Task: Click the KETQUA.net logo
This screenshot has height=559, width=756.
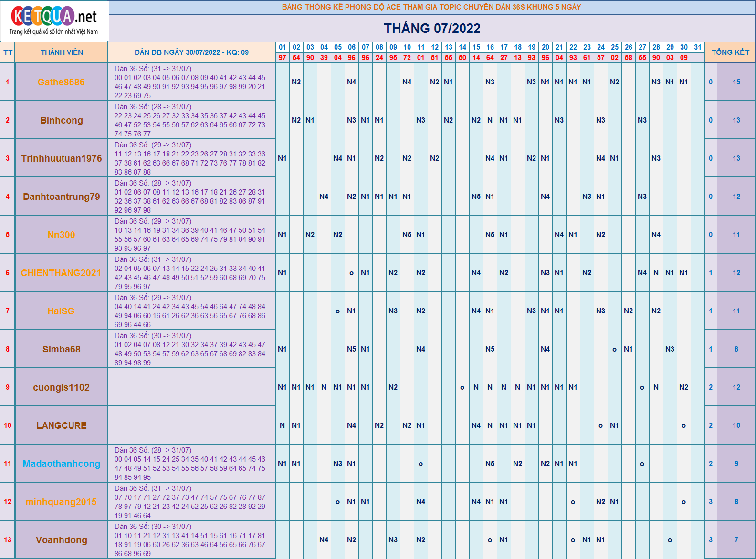Action: click(54, 21)
